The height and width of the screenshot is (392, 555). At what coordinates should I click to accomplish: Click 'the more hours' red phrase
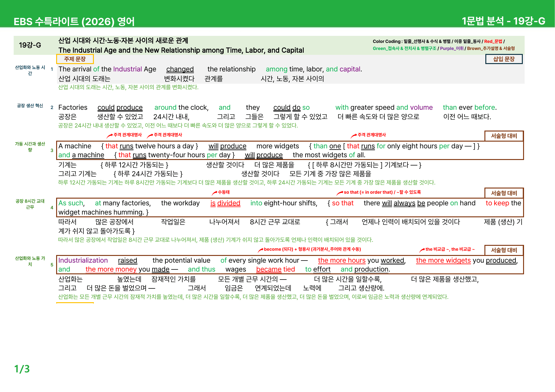click(x=342, y=261)
